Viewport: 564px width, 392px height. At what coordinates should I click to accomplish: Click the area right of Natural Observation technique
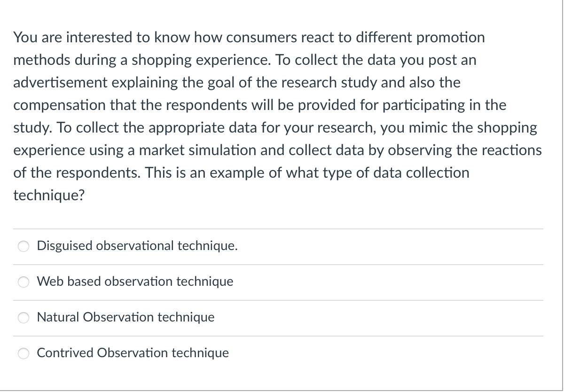[376, 318]
